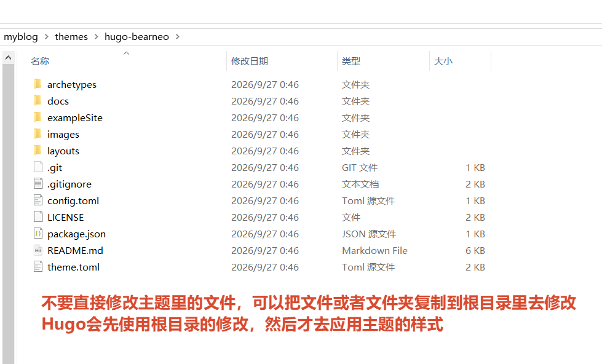Go to myblog in the breadcrumb

pyautogui.click(x=21, y=36)
